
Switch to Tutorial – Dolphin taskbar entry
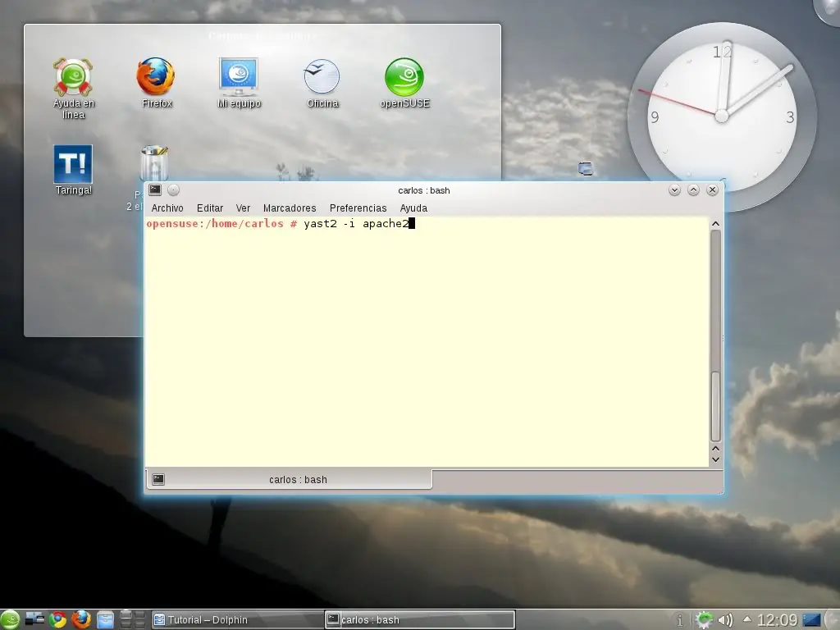click(238, 620)
